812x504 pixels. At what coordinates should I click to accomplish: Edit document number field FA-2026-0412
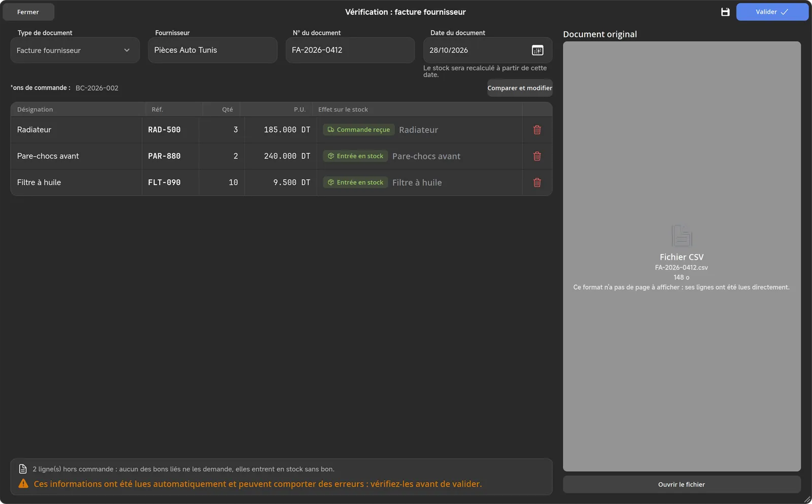coord(350,50)
